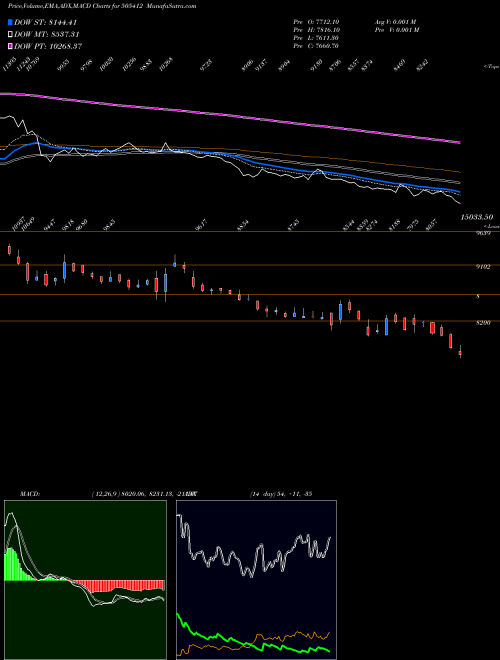Click the white DOW MT legend swatch
The height and width of the screenshot is (660, 500).
(x=10, y=34)
